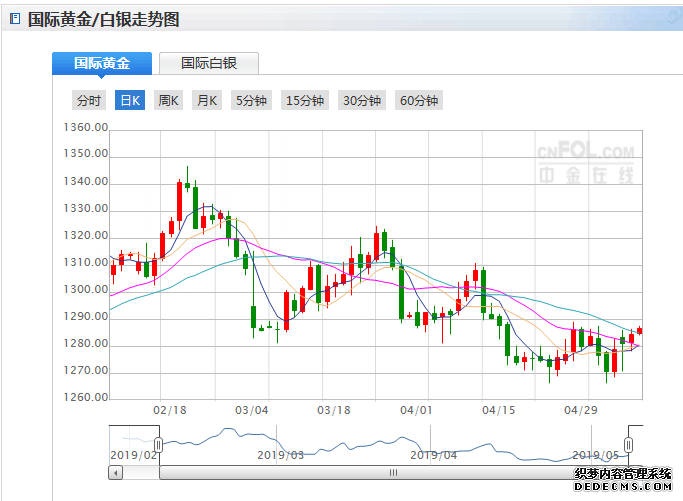
Task: Show the 15分钟 chart
Action: click(305, 100)
